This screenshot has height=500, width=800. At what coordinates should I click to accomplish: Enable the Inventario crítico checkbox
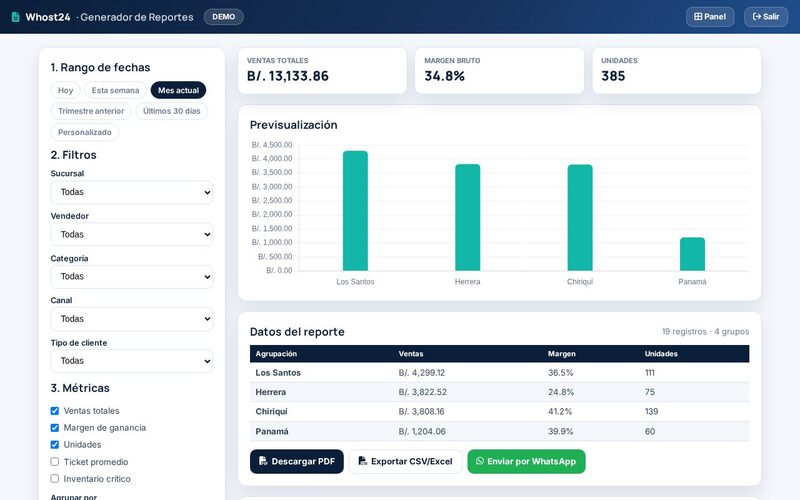click(55, 479)
